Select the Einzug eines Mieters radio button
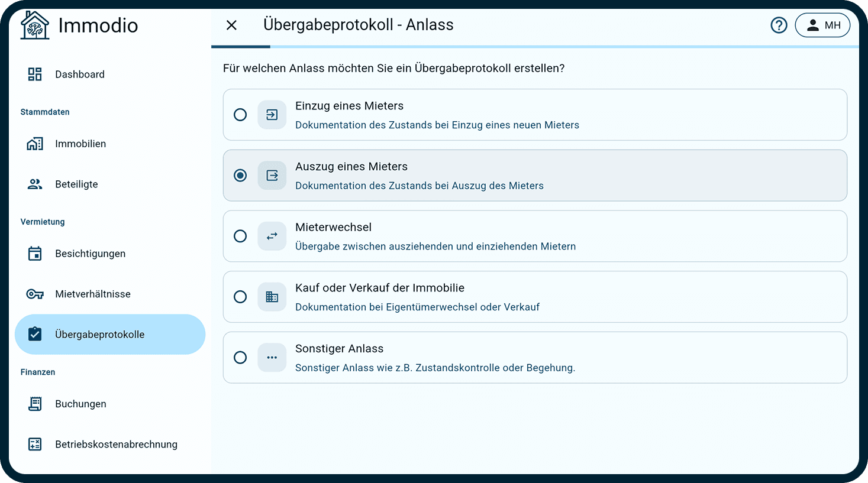The width and height of the screenshot is (868, 483). pyautogui.click(x=240, y=115)
